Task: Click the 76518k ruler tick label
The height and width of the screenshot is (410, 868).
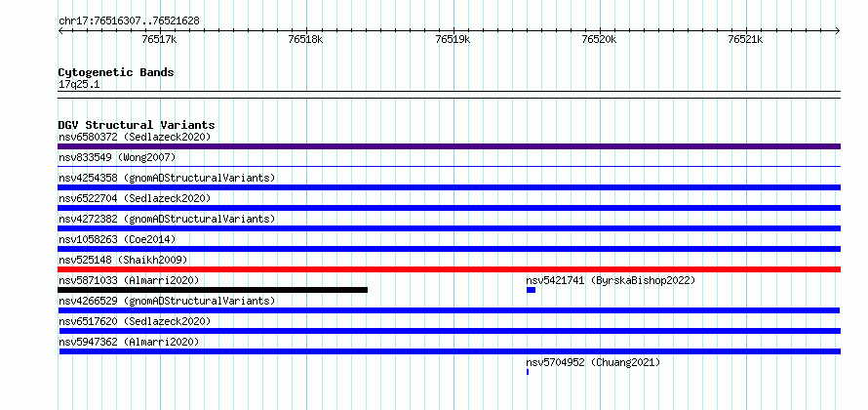Action: [305, 39]
